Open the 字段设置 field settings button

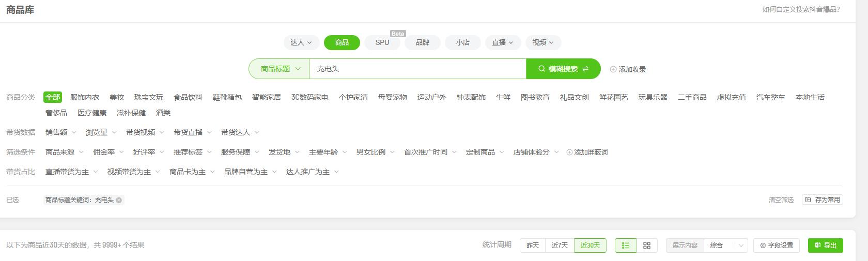tap(777, 245)
